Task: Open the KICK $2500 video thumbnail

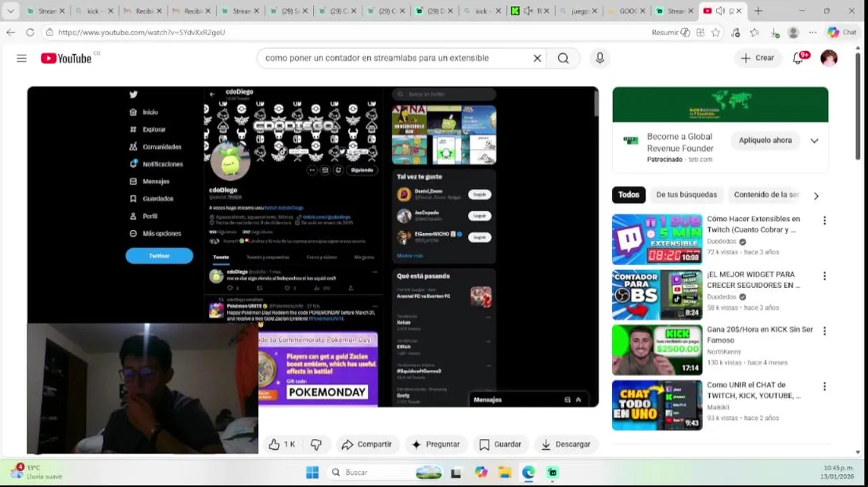Action: tap(657, 350)
